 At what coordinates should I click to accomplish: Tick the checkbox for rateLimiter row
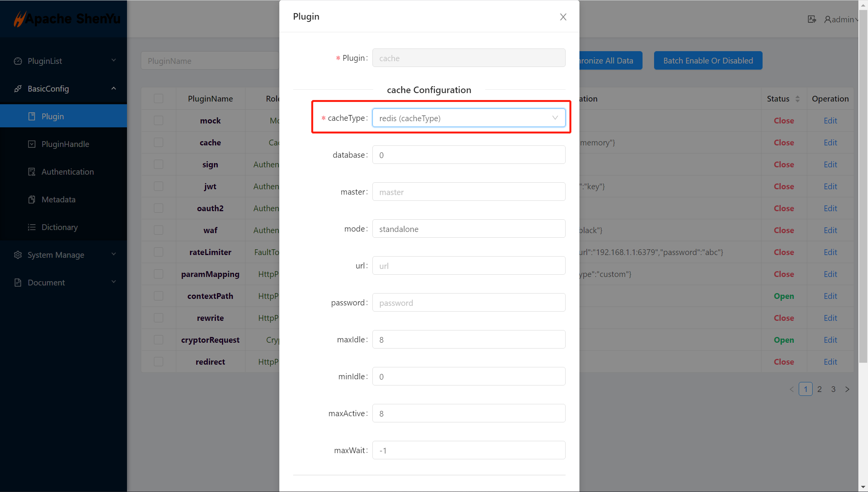(x=159, y=252)
